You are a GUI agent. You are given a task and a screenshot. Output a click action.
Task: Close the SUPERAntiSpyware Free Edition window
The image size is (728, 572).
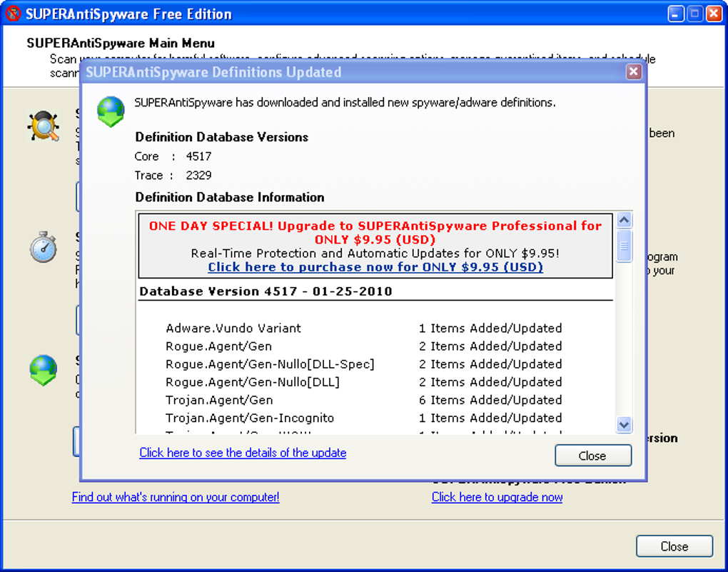point(714,14)
